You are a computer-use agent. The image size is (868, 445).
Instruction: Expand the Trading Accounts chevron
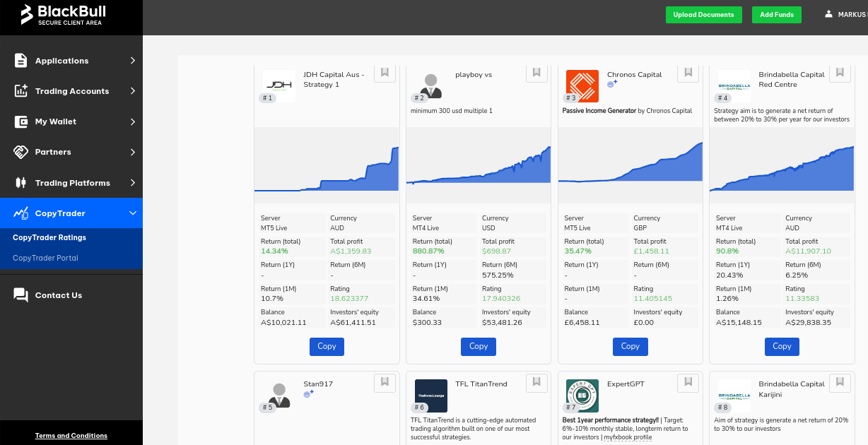click(x=132, y=91)
